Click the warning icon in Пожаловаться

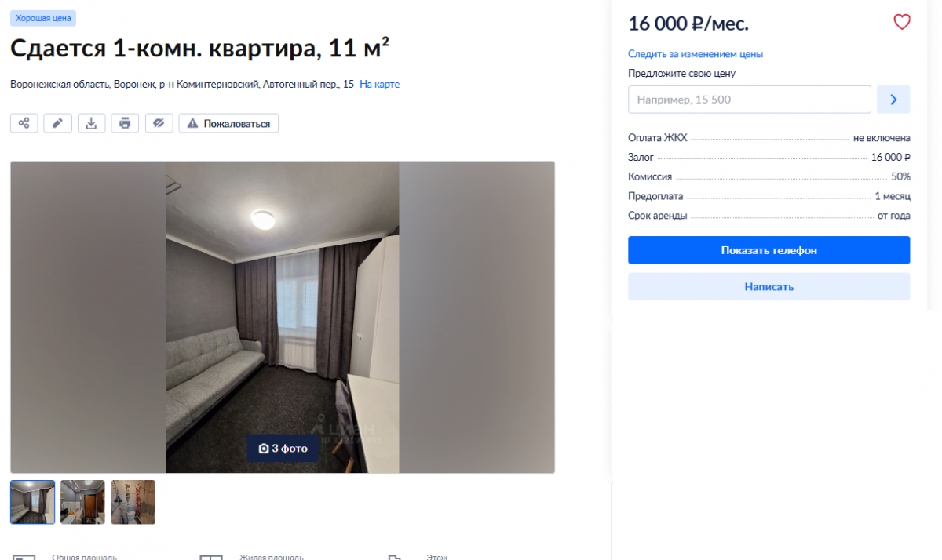coord(193,123)
